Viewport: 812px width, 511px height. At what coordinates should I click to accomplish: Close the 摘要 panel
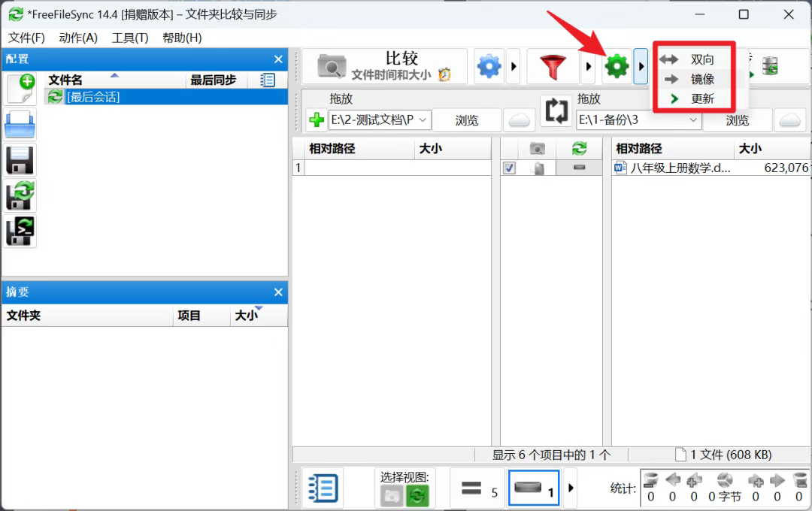click(x=278, y=292)
